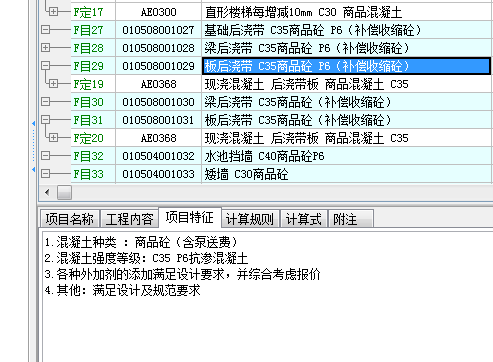
Task: Collapse the F目29 tree node
Action: click(x=45, y=66)
